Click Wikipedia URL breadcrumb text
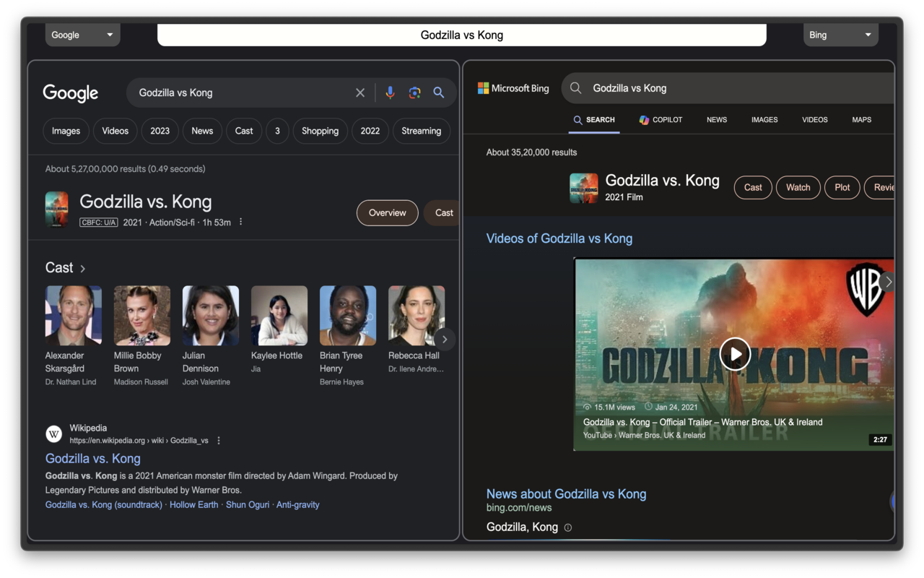The image size is (924, 578). (x=139, y=441)
